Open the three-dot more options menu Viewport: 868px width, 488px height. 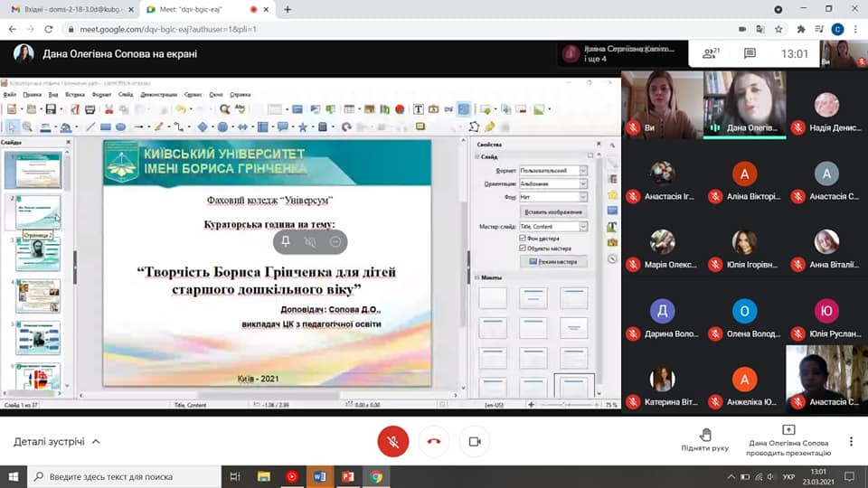[851, 442]
